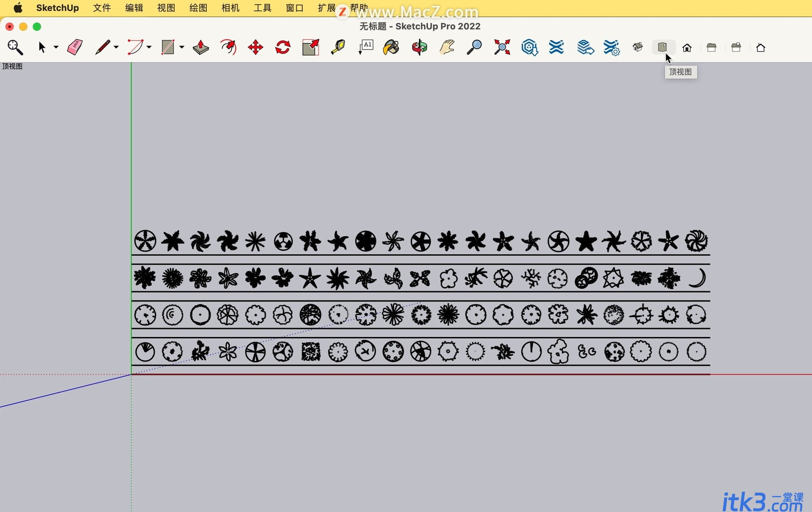Expand the Arc tool dropdown arrow
The width and height of the screenshot is (812, 512).
click(149, 47)
